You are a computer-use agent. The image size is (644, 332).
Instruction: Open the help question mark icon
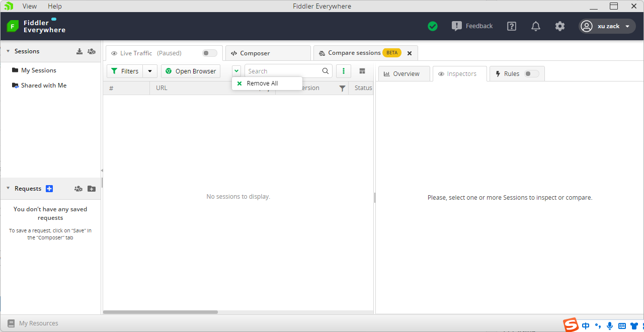[x=512, y=26]
